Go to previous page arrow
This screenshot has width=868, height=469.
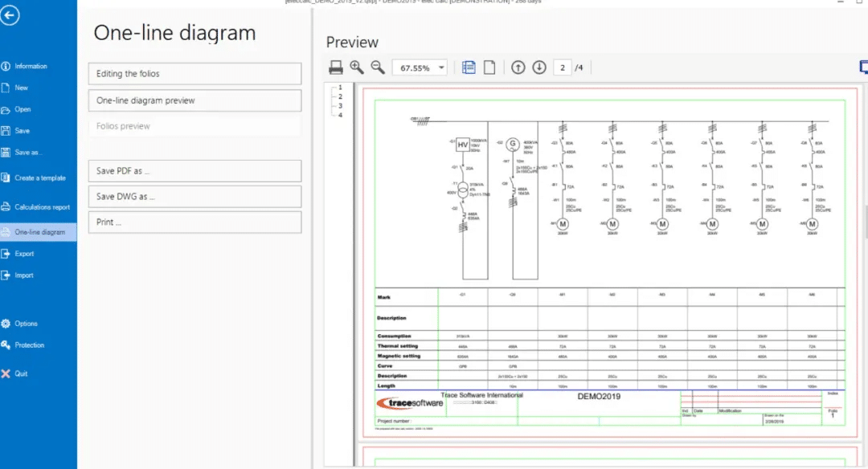[518, 67]
